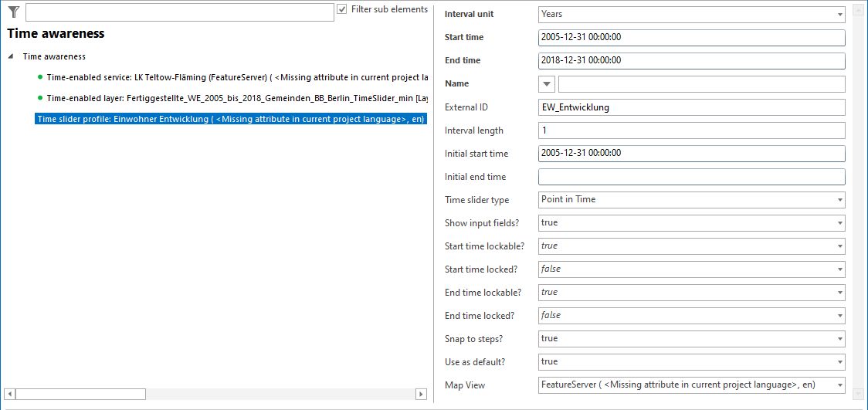Open the Start time locked dropdown

(691, 269)
